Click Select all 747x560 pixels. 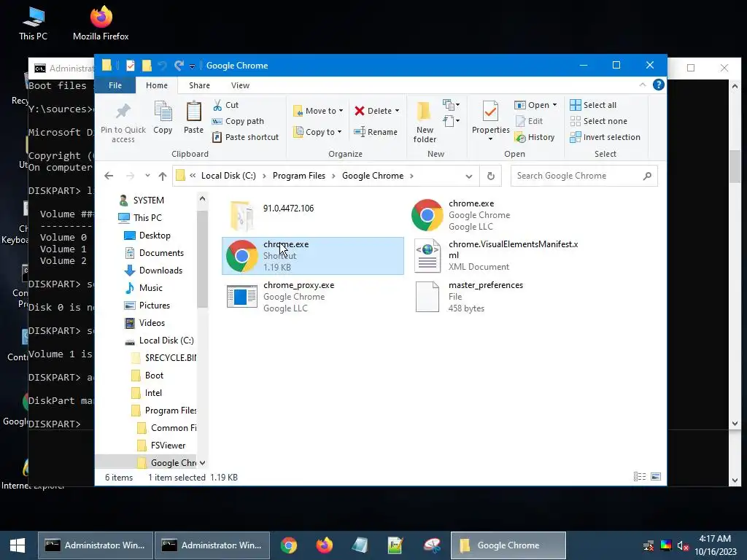point(593,105)
